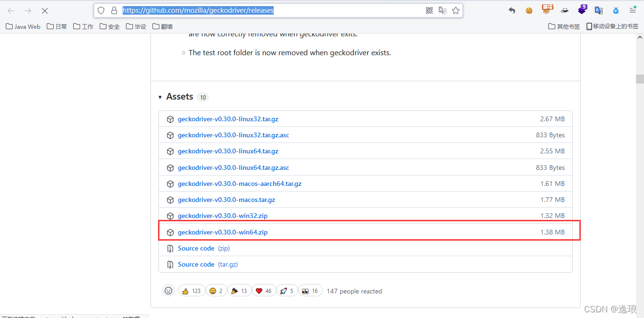Click the vertical page scrollbar thumb
Viewport: 644px width, 318px height.
click(640, 79)
